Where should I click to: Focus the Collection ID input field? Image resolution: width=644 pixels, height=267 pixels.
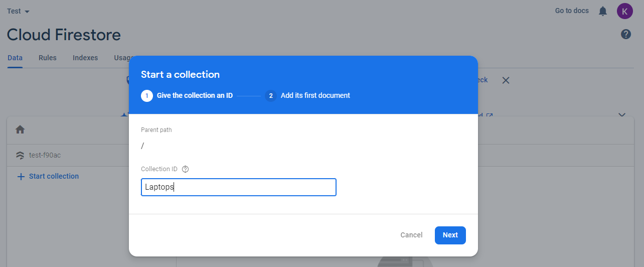point(238,187)
